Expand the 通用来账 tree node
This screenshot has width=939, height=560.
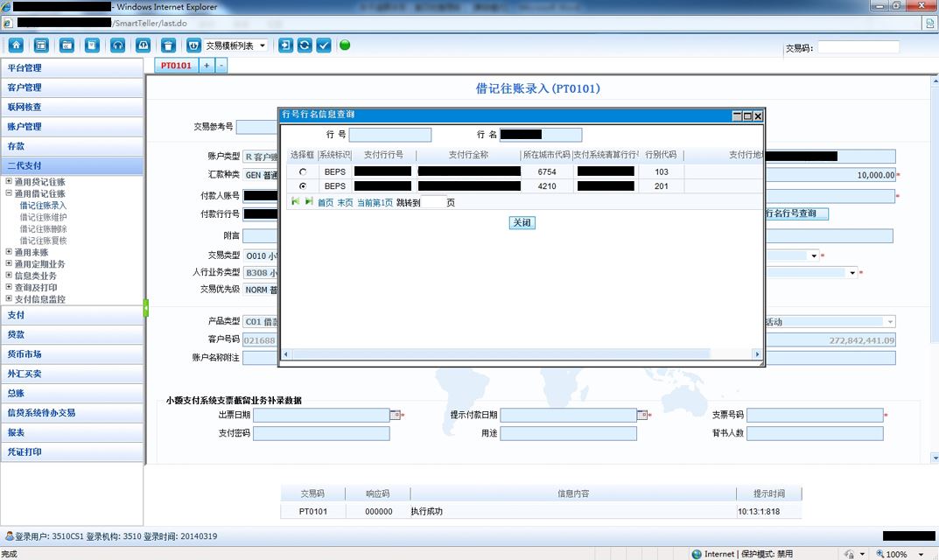pyautogui.click(x=9, y=252)
